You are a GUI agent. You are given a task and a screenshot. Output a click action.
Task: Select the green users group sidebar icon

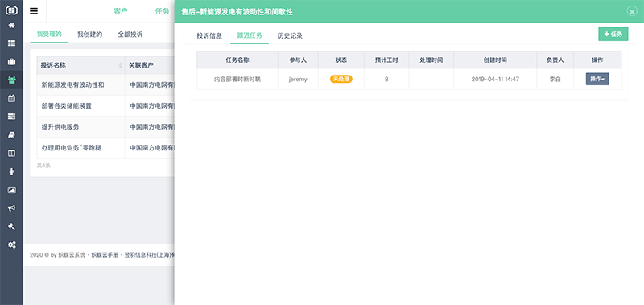pyautogui.click(x=11, y=80)
